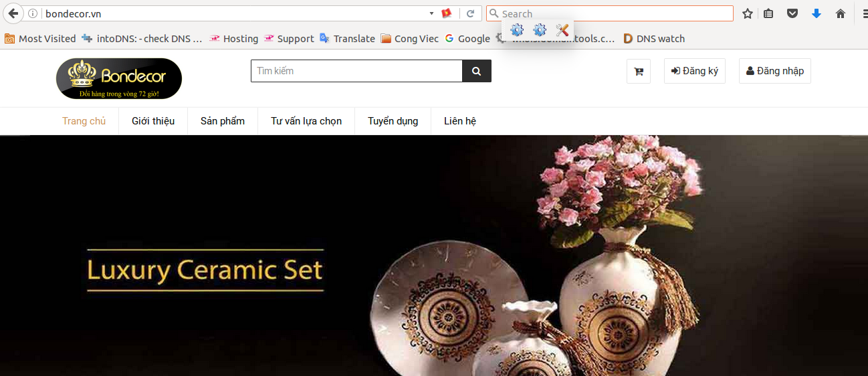Image resolution: width=868 pixels, height=376 pixels.
Task: Open the Cong Viec bookmark folder
Action: pos(410,39)
